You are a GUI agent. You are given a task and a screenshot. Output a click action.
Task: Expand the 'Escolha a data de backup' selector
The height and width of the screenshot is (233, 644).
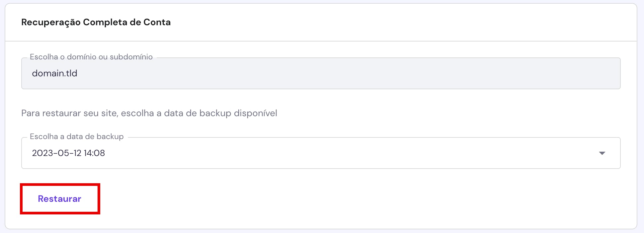(322, 153)
